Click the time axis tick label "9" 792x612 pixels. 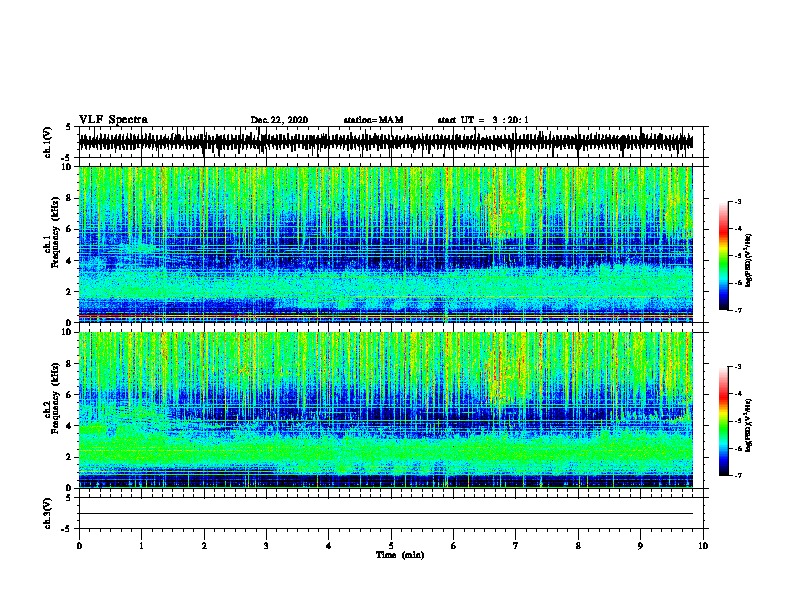pos(640,545)
